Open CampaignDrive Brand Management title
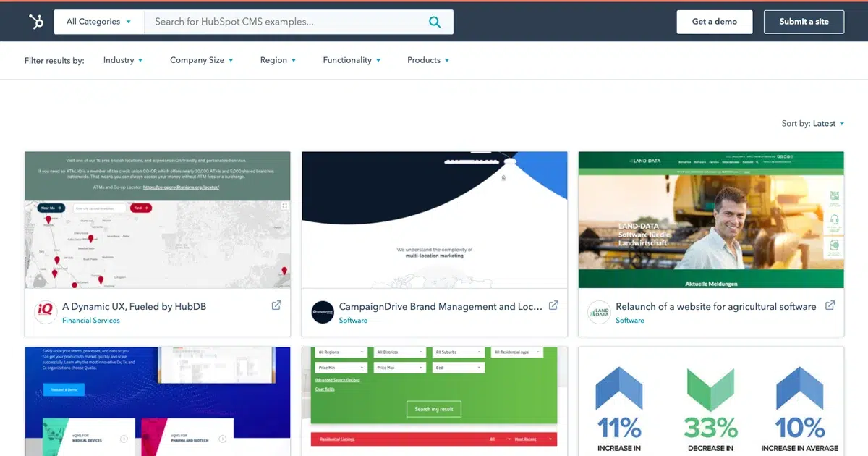Screen dimensions: 868x456 441,307
